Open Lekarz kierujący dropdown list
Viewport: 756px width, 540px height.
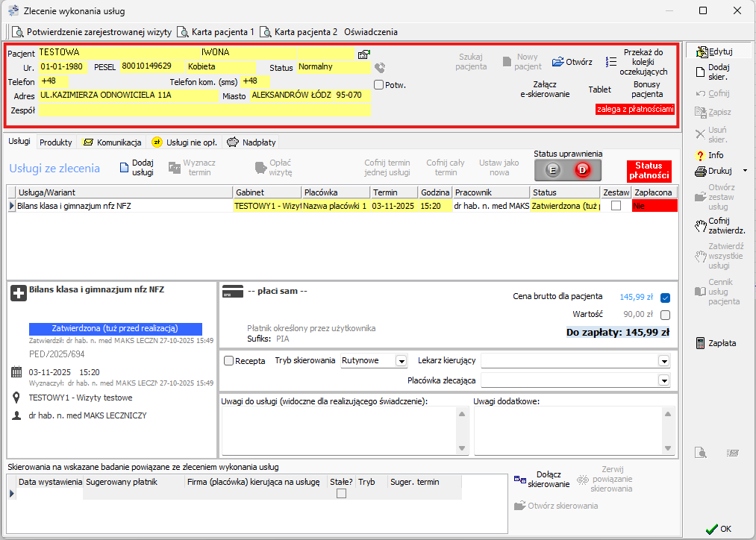pyautogui.click(x=663, y=361)
